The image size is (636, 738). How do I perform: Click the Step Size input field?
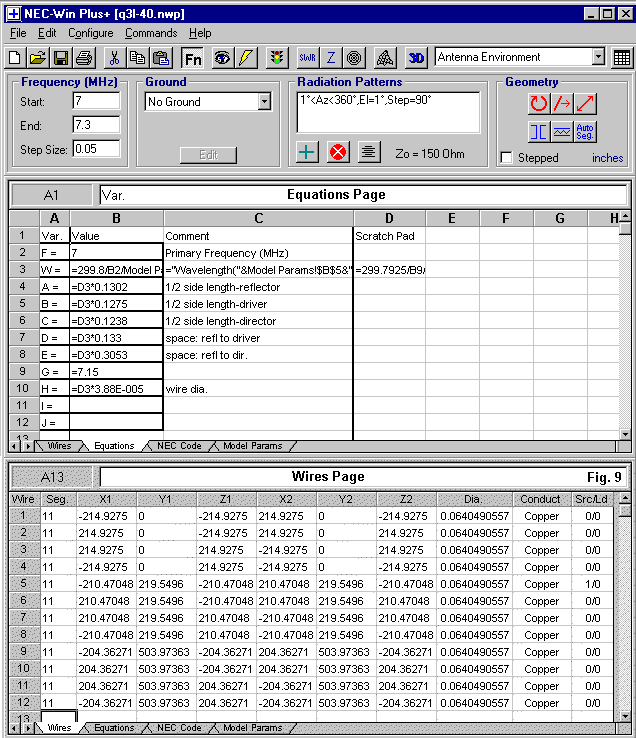pyautogui.click(x=96, y=149)
